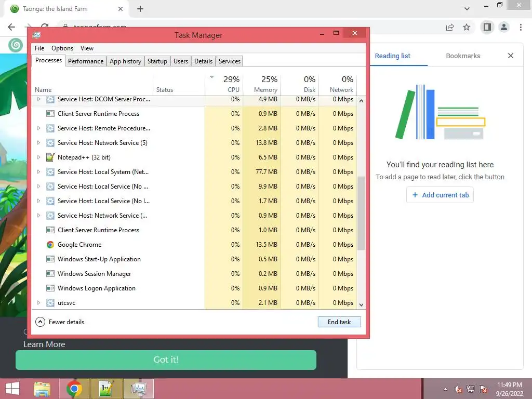Open the Chrome profile avatar
This screenshot has height=399, width=532.
pos(504,27)
